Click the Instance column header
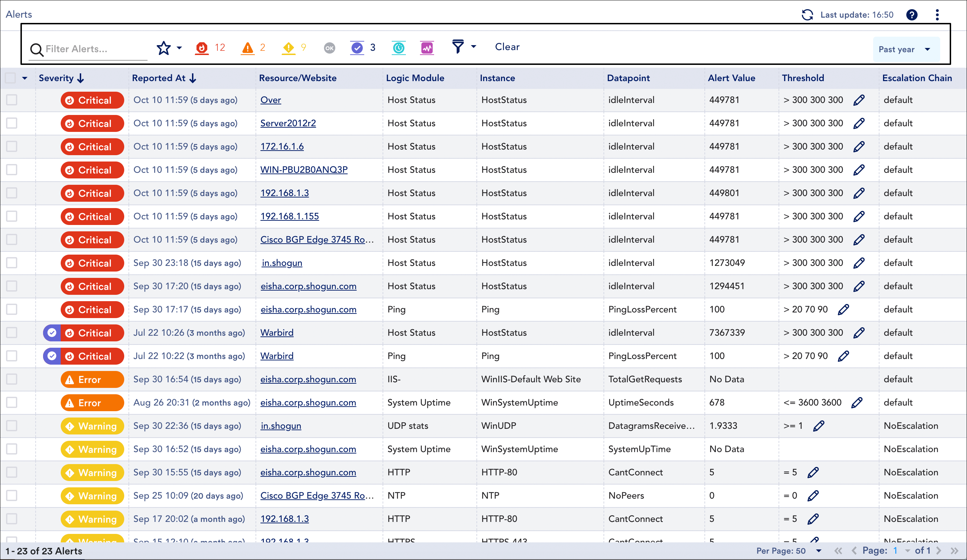The width and height of the screenshot is (967, 560). coord(497,78)
